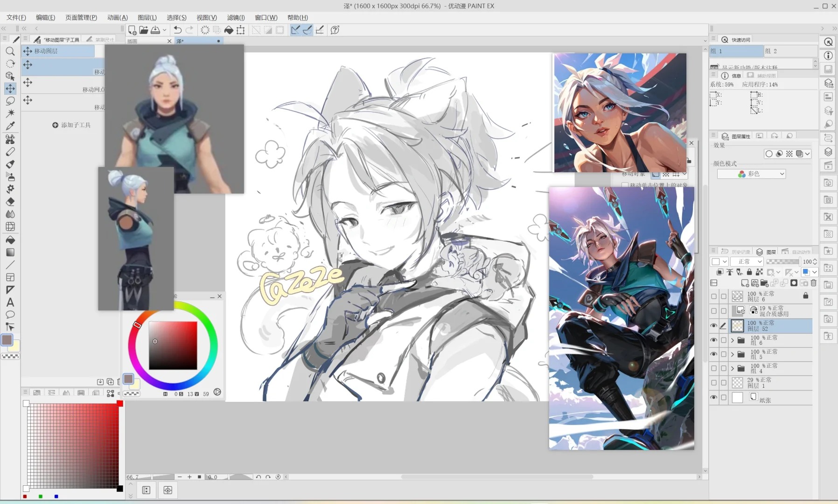Expand the 组 5 layer folder
The image size is (838, 504).
733,354
